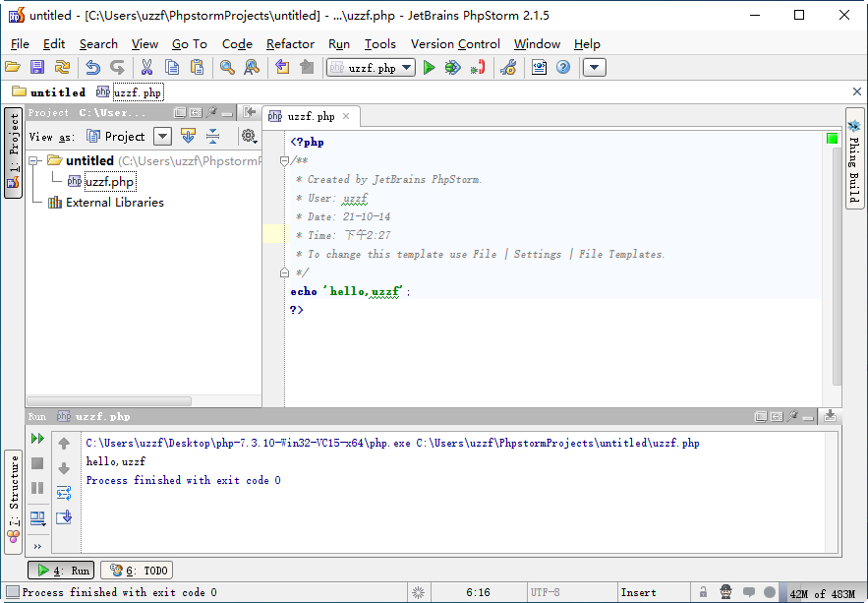
Task: Expand the extra toolbar dropdown arrow
Action: click(x=594, y=68)
